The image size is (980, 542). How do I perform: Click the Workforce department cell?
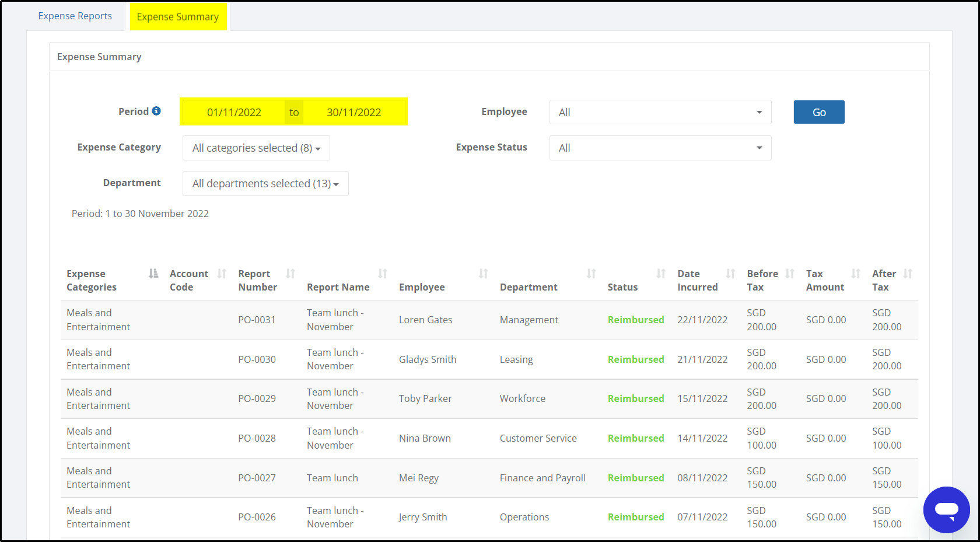(x=523, y=398)
